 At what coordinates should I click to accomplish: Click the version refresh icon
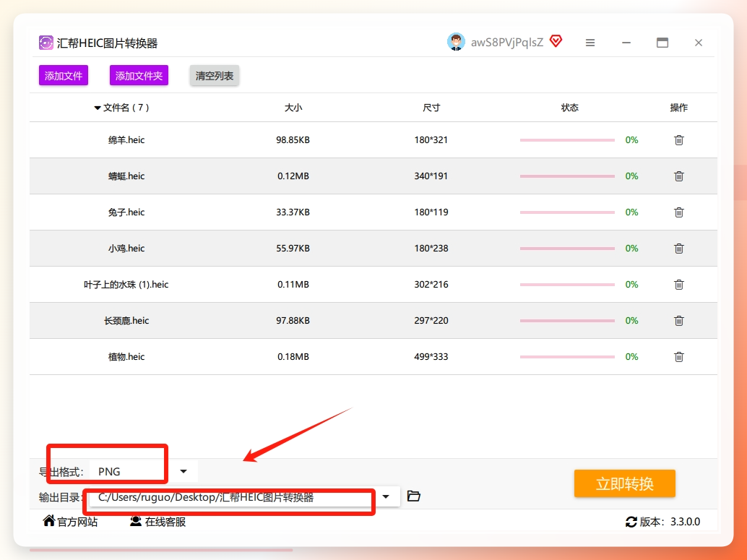631,522
